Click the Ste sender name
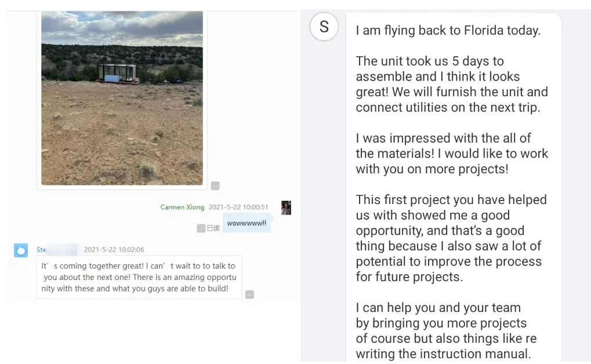591x364 pixels. tap(42, 250)
